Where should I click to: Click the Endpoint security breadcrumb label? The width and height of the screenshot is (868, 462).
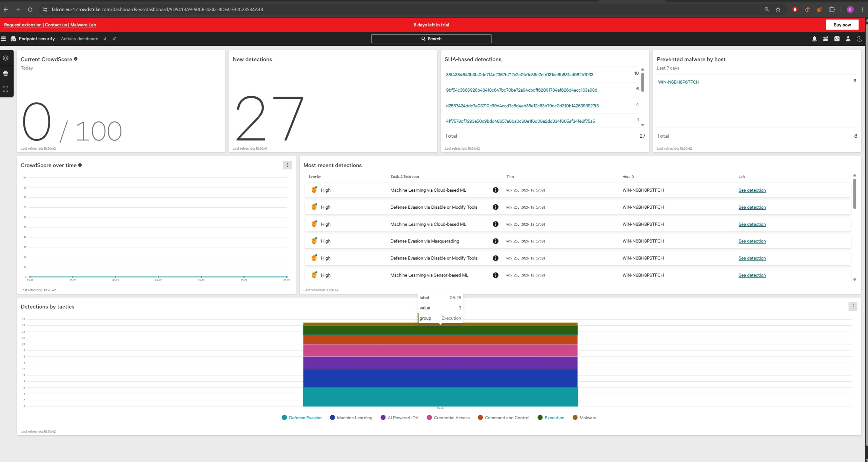click(37, 39)
